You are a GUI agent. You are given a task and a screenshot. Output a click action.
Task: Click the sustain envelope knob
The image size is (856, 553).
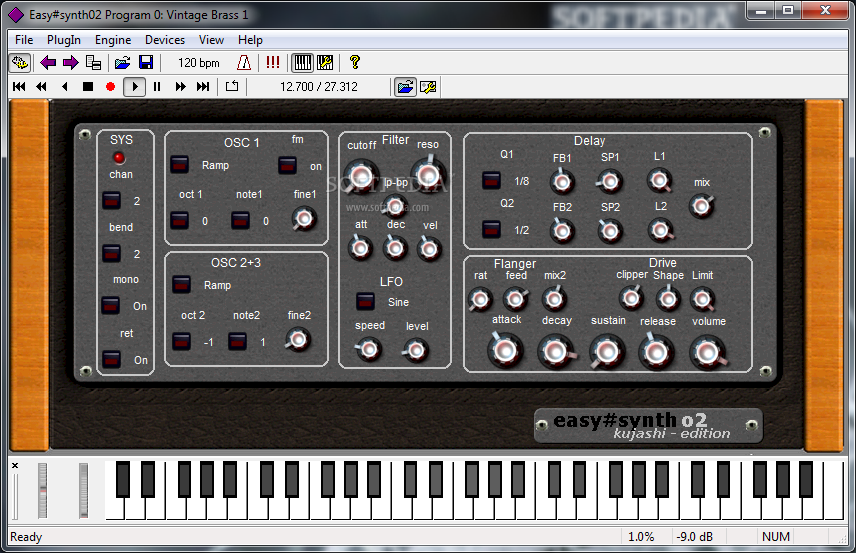pos(607,352)
